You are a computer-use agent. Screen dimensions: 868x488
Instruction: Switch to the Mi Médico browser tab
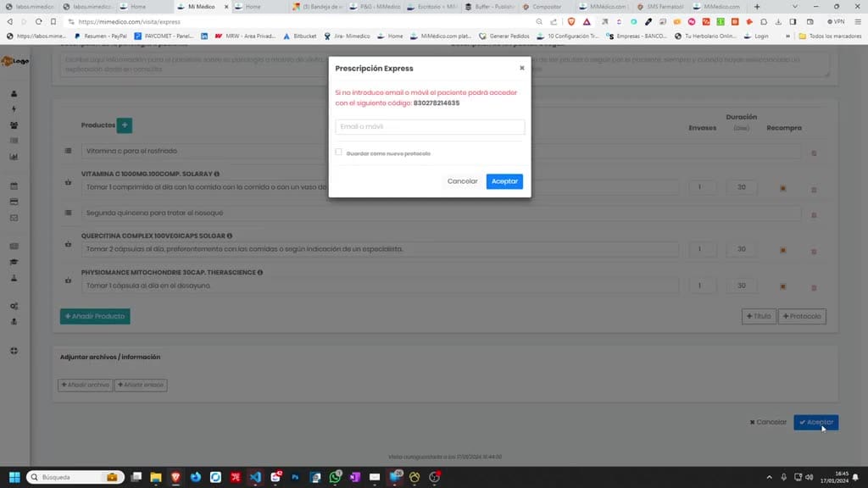(x=202, y=7)
